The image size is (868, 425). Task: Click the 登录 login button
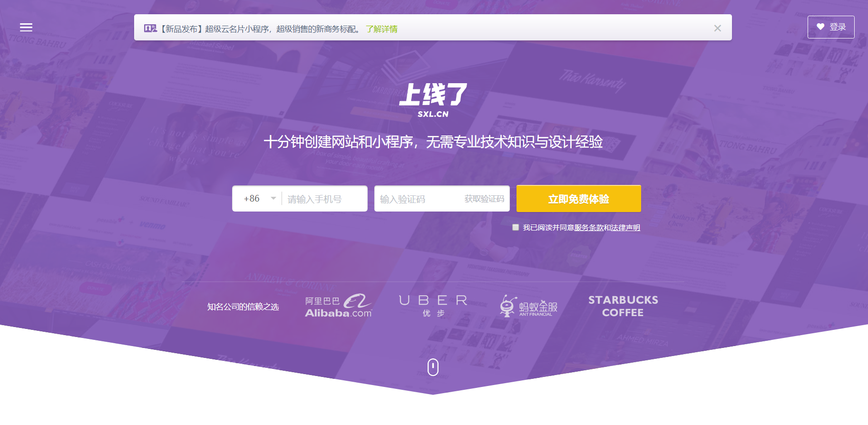coord(830,27)
